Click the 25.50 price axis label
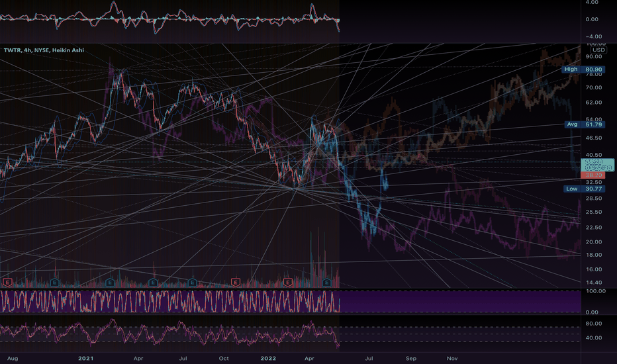Screen dimensions: 617x364 click(x=594, y=212)
